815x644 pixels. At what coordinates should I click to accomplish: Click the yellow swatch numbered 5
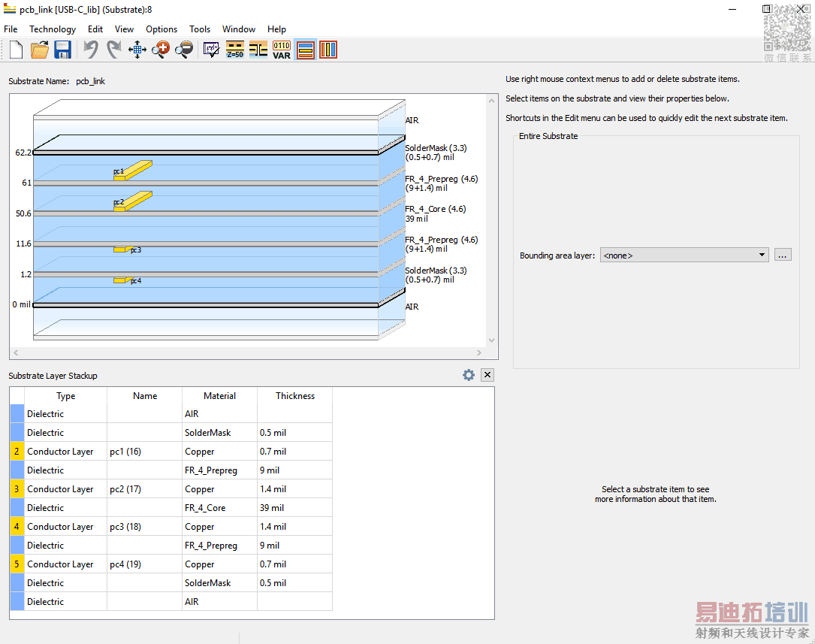tap(17, 564)
